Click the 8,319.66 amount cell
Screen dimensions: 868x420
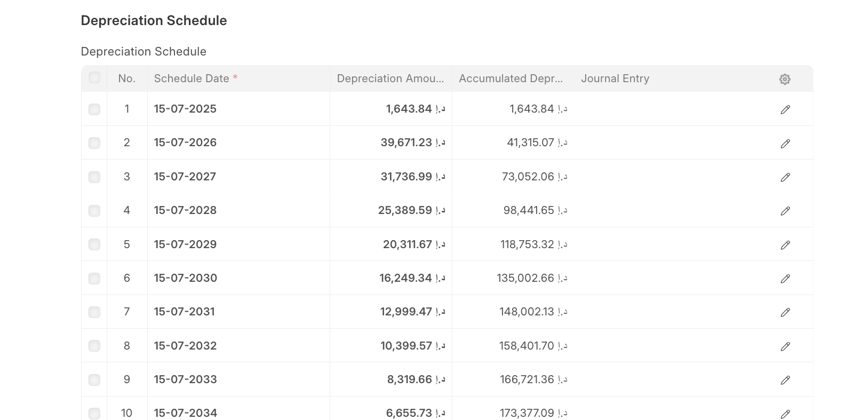click(391, 379)
